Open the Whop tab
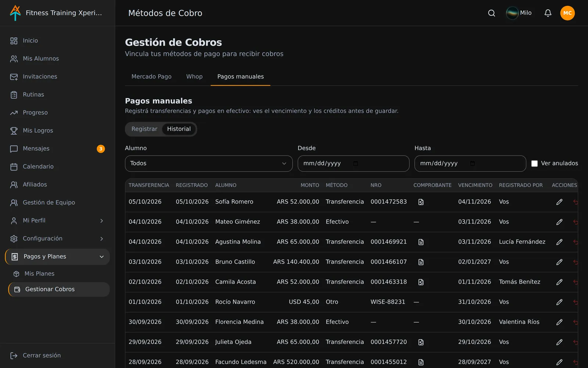This screenshot has width=588, height=368. [194, 77]
